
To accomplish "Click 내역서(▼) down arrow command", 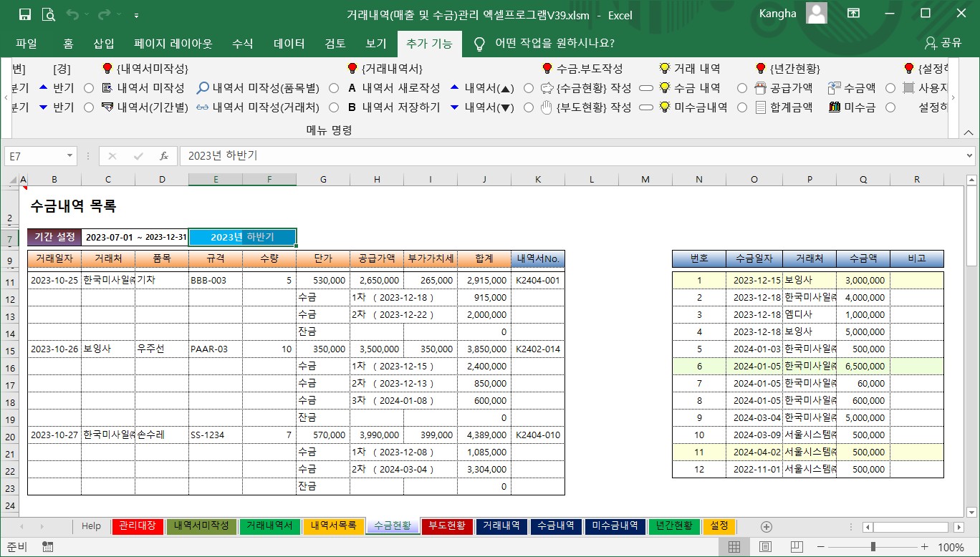I will pos(482,107).
